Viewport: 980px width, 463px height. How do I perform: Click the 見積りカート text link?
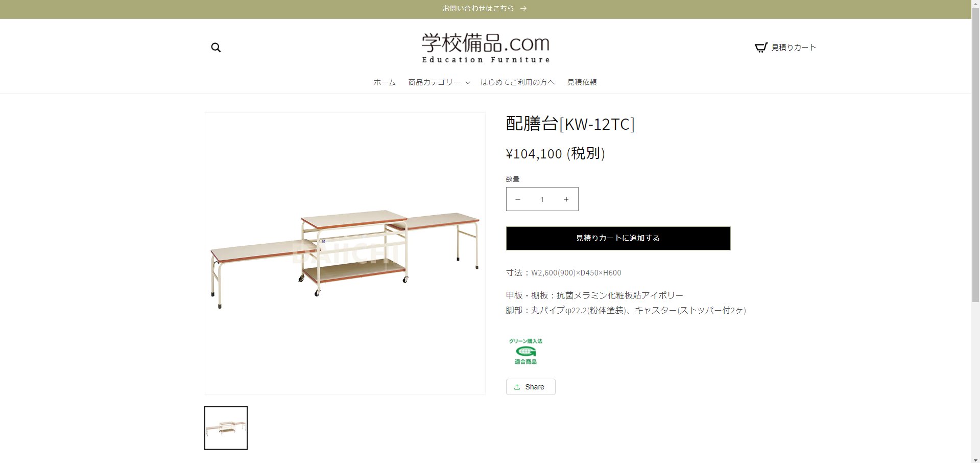coord(794,48)
